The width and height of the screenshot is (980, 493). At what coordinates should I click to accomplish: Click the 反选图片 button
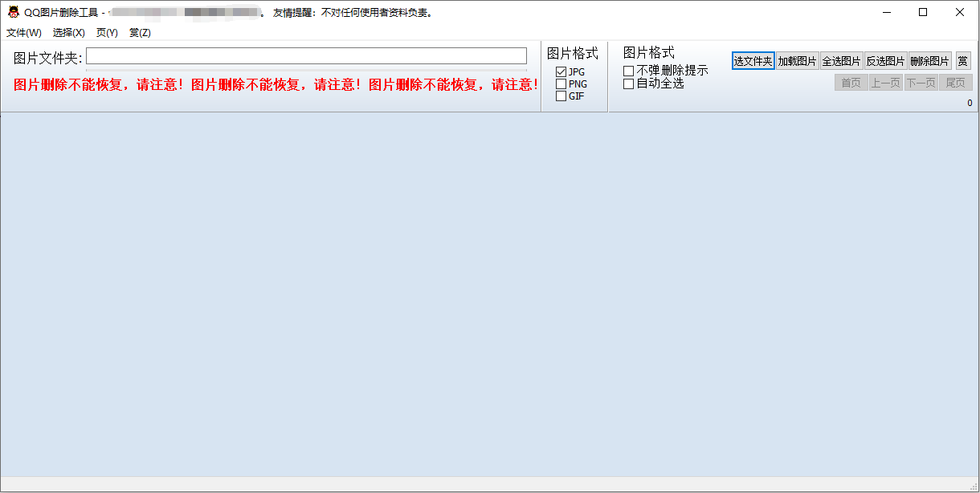tap(886, 61)
